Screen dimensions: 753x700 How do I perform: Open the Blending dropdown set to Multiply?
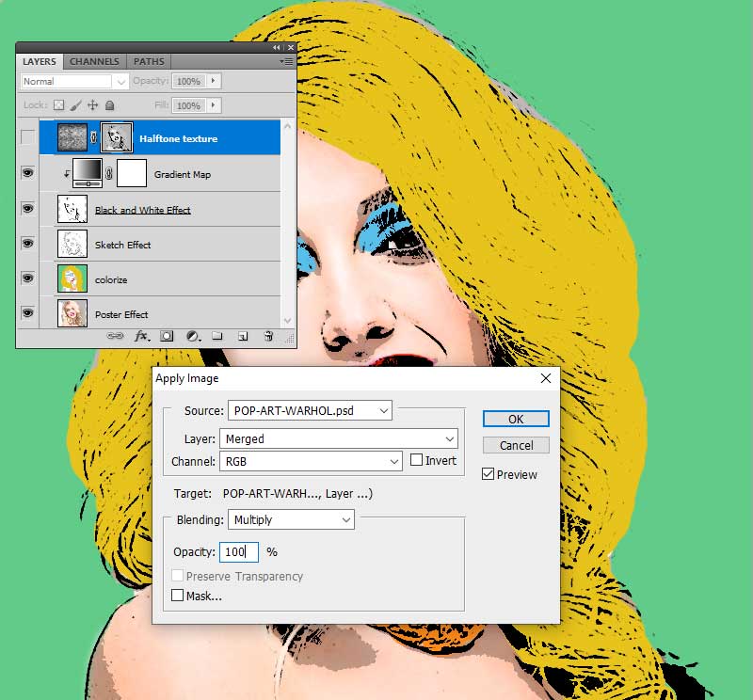coord(291,519)
